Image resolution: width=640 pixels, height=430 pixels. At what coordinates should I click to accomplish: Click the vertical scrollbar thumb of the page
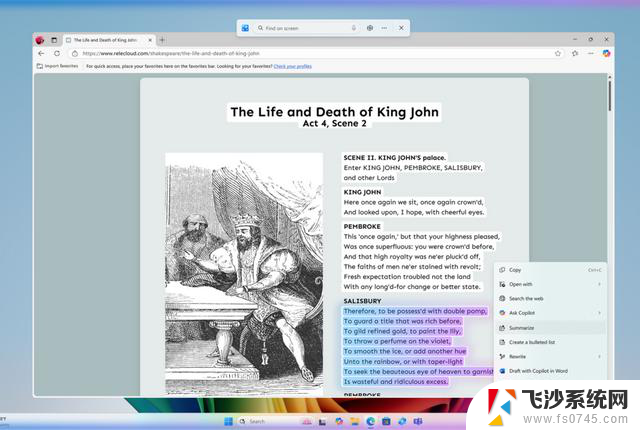(609, 95)
